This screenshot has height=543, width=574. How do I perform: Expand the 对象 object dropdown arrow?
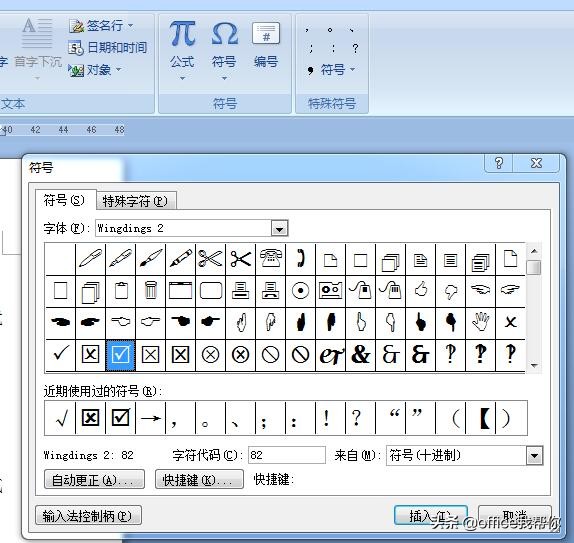coord(119,69)
